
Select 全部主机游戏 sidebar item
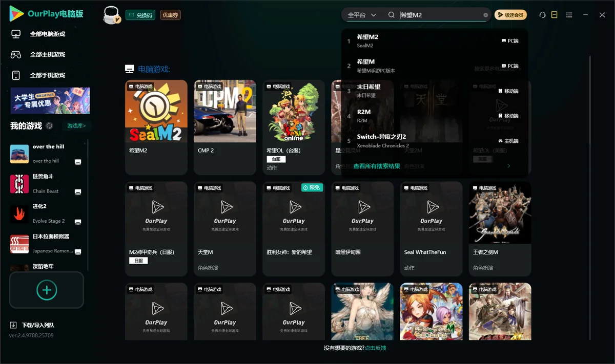pos(47,55)
